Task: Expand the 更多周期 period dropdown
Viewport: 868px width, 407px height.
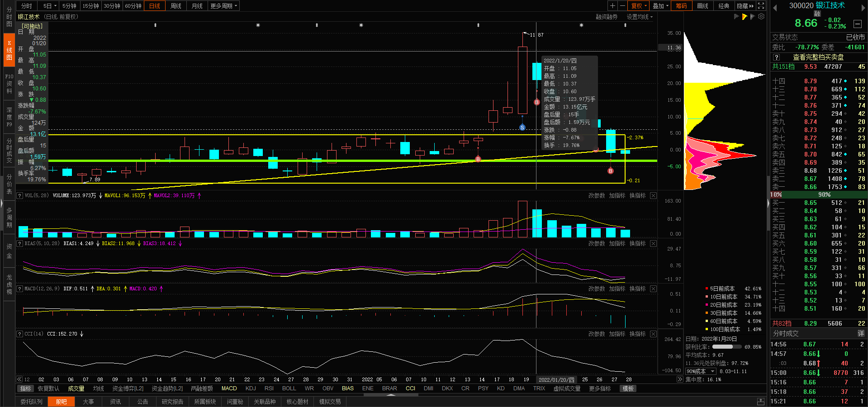Action: click(223, 6)
